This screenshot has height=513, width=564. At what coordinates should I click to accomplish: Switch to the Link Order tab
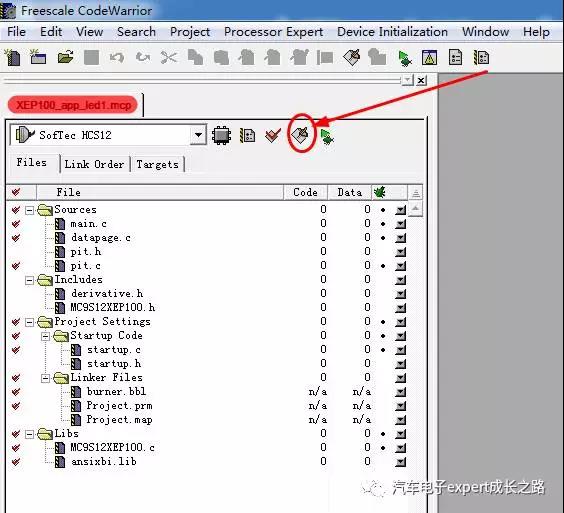94,164
